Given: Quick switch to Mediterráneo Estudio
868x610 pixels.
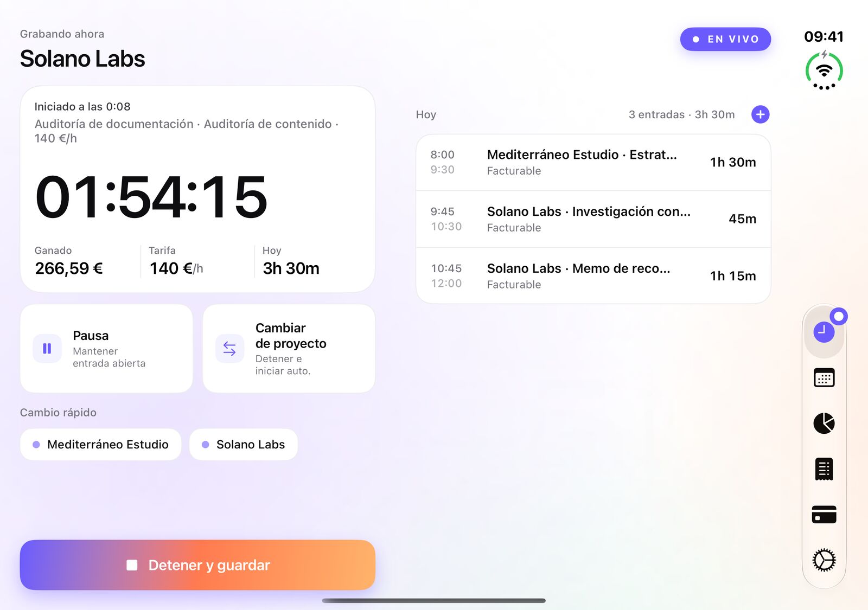Looking at the screenshot, I should coord(100,445).
